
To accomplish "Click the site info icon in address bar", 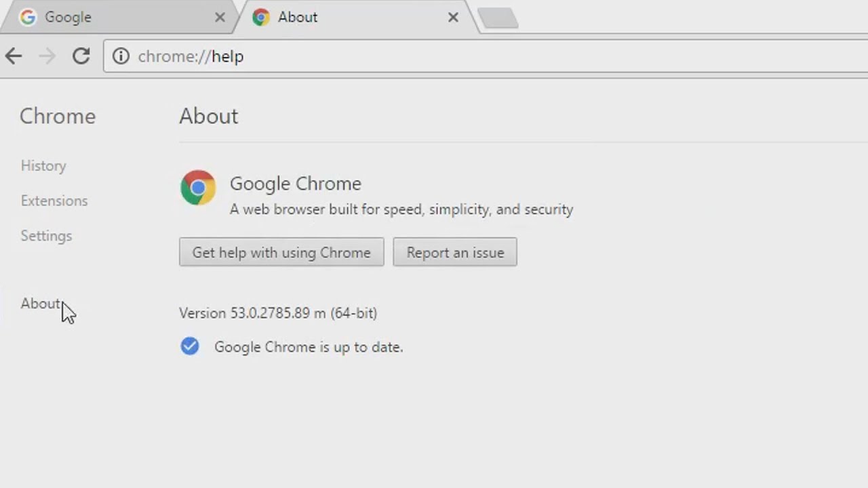I will [x=121, y=56].
